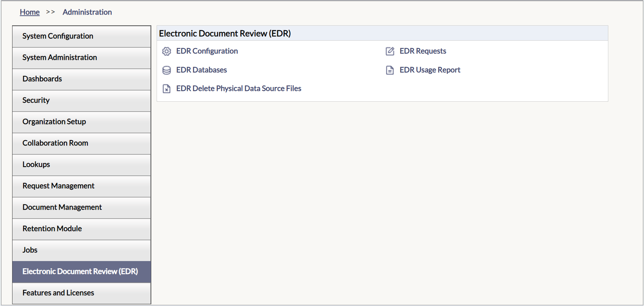Click the EDR Usage Report document icon
644x306 pixels.
tap(390, 70)
